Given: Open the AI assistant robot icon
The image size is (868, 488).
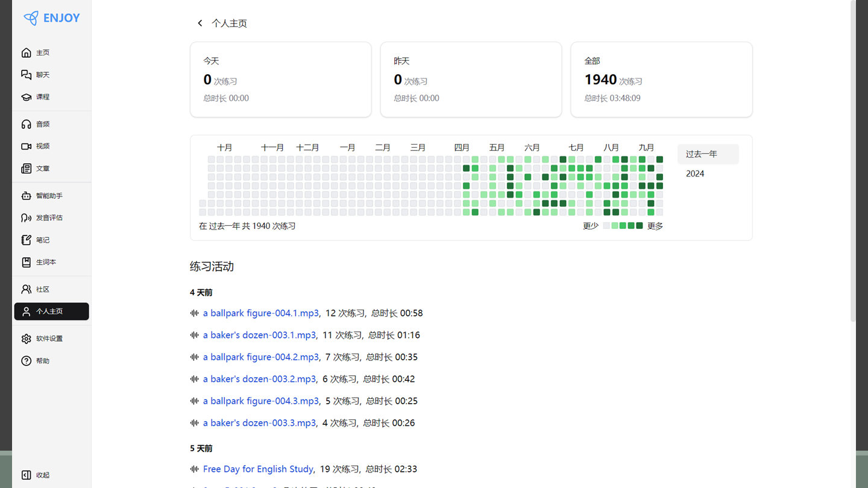Looking at the screenshot, I should tap(26, 196).
